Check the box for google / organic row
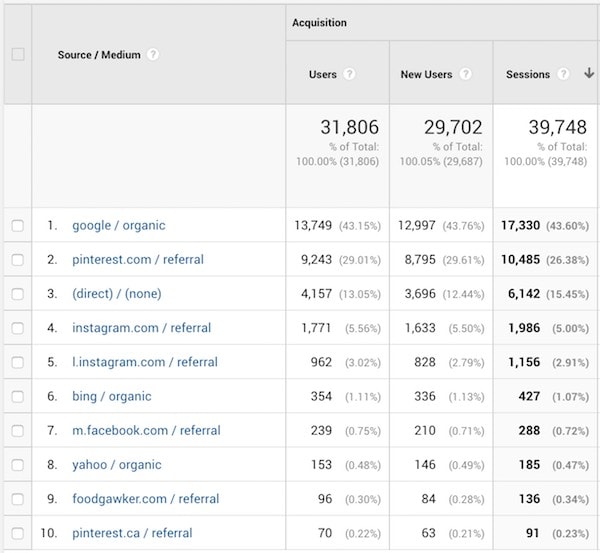 click(x=18, y=225)
